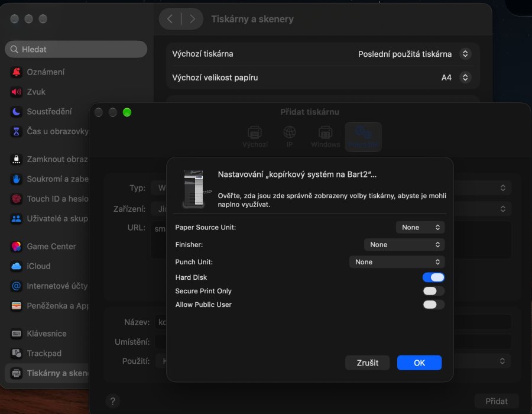Screen dimensions: 532x414
Task: Open Typ dropdown in Přidat tiskárnu
Action: point(502,188)
